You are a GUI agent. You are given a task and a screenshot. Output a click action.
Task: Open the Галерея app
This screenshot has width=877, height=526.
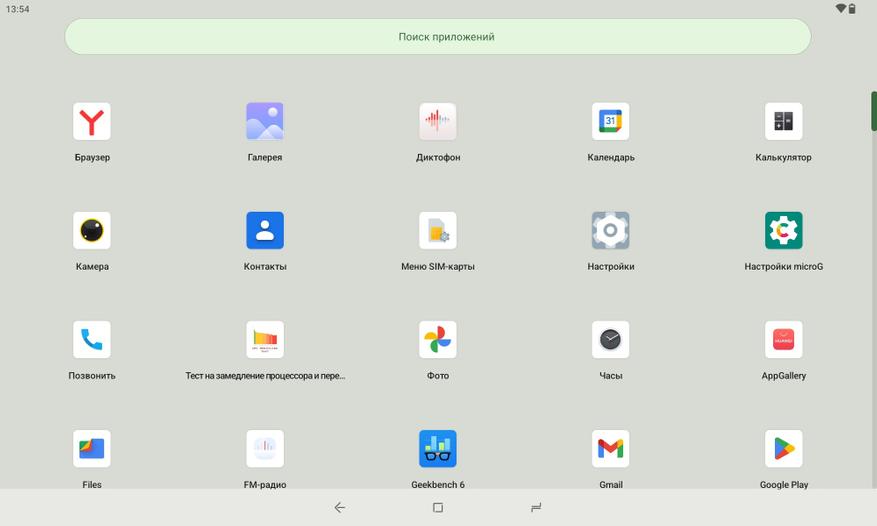pos(265,121)
